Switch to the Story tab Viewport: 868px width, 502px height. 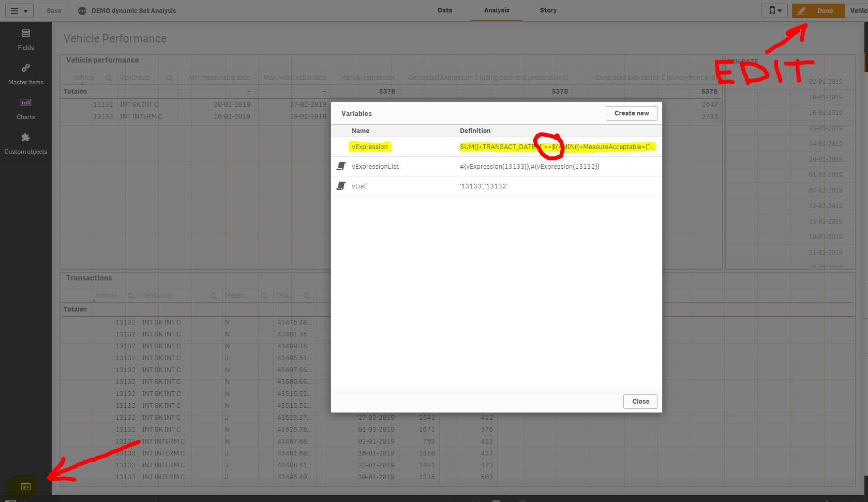pos(548,10)
